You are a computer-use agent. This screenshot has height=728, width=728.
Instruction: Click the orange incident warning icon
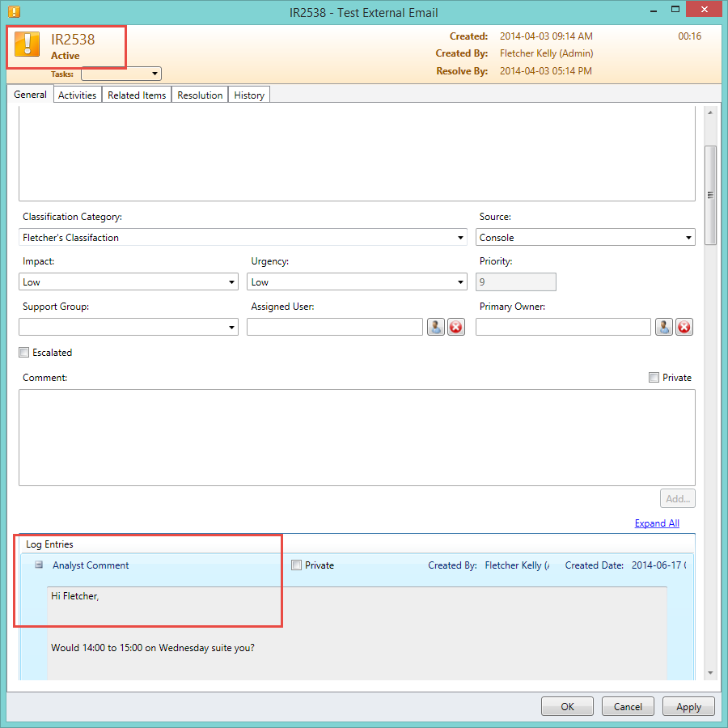point(28,45)
